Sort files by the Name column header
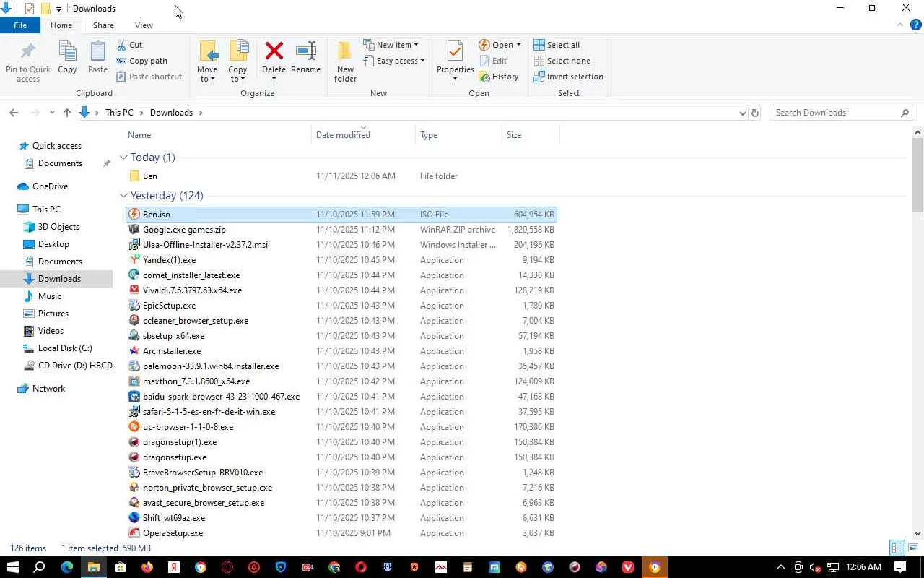 [x=217, y=135]
